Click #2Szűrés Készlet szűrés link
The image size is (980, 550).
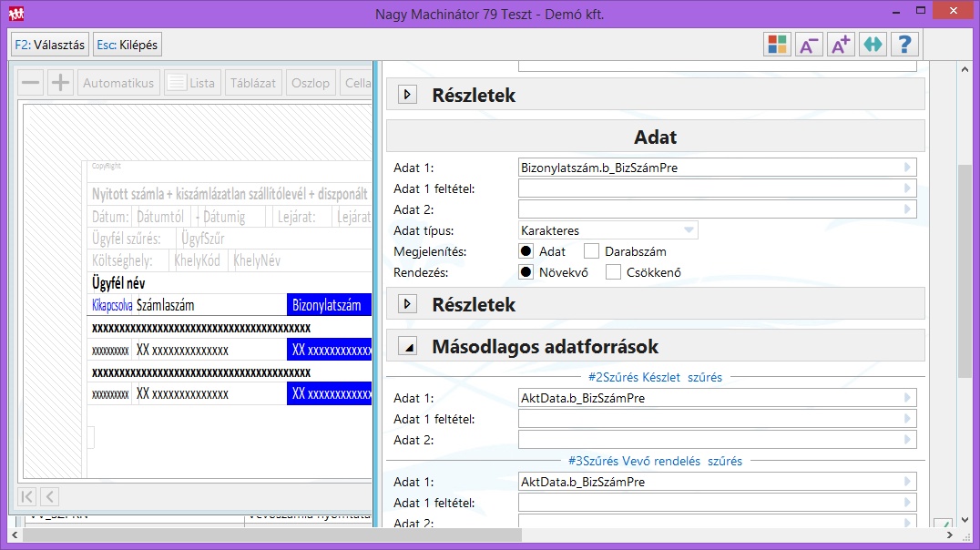[x=655, y=378]
